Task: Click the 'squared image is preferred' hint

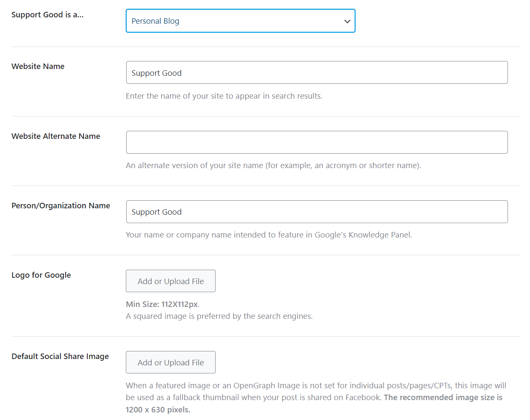Action: 219,316
